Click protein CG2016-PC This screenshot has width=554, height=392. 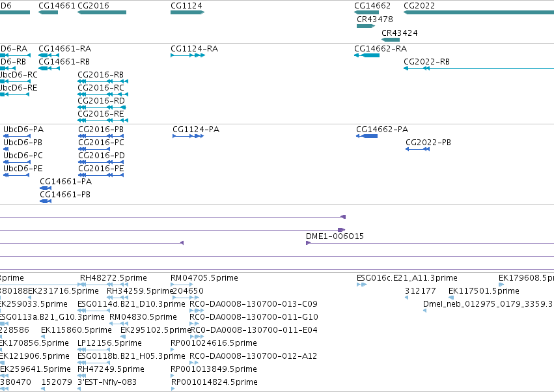pos(101,143)
